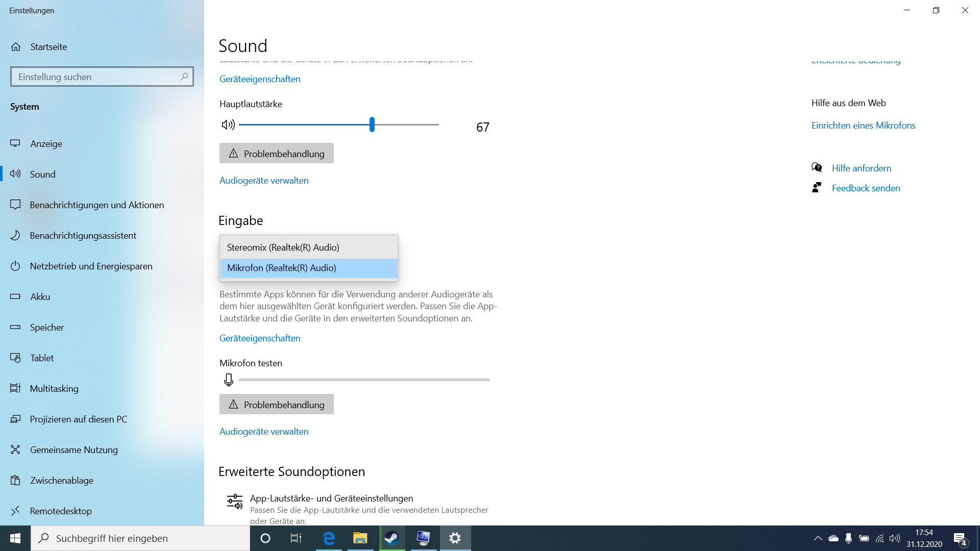This screenshot has width=980, height=551.
Task: Click the microphone icon beside test bar
Action: 229,380
